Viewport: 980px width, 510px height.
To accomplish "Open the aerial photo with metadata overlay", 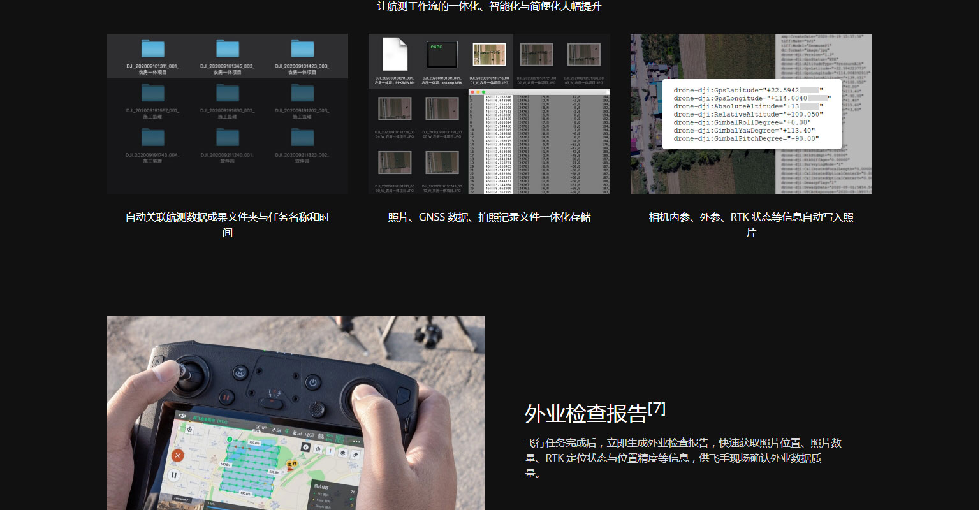I will click(751, 113).
